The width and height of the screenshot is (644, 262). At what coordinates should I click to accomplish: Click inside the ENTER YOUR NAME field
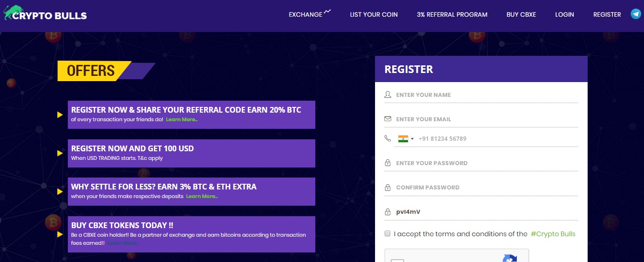[485, 95]
